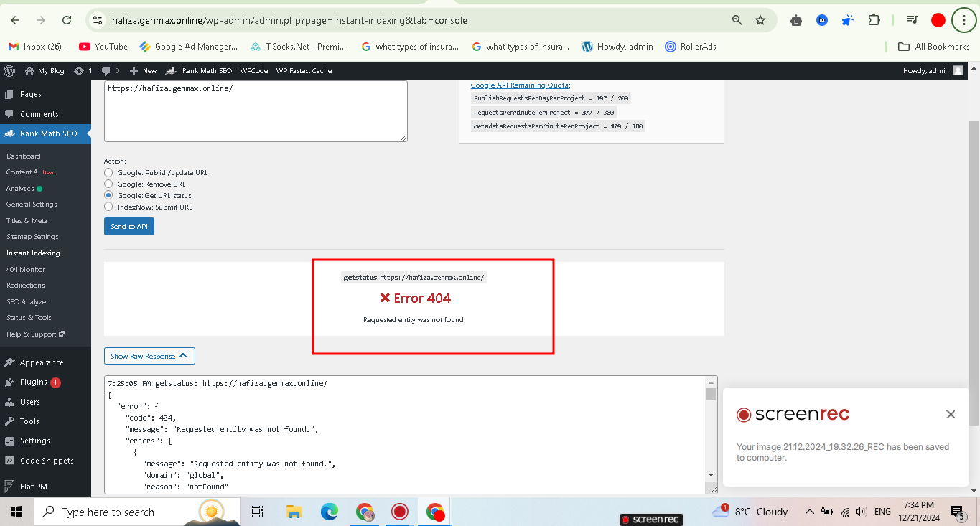Click the URL textarea field
Image resolution: width=980 pixels, height=526 pixels.
pyautogui.click(x=256, y=111)
